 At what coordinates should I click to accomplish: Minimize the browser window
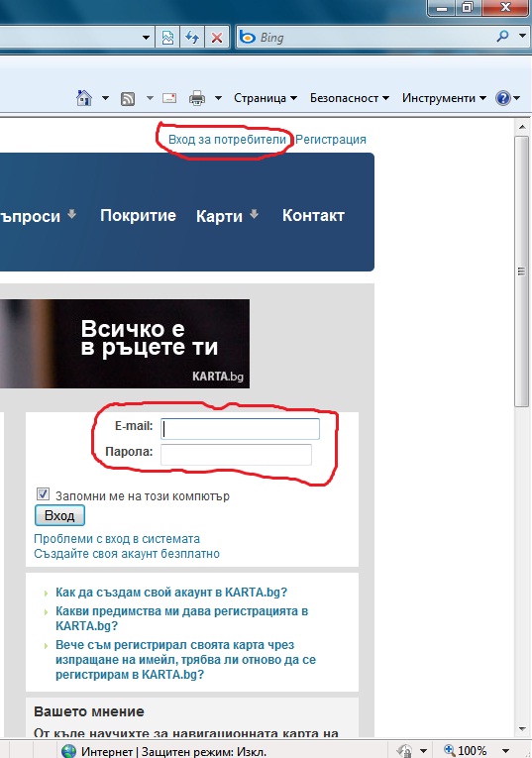(x=442, y=7)
